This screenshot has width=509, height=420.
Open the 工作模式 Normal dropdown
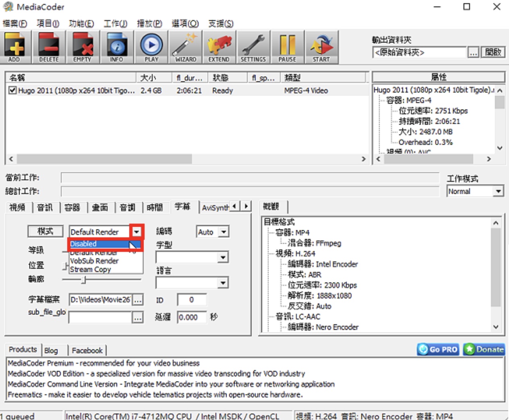tap(499, 191)
